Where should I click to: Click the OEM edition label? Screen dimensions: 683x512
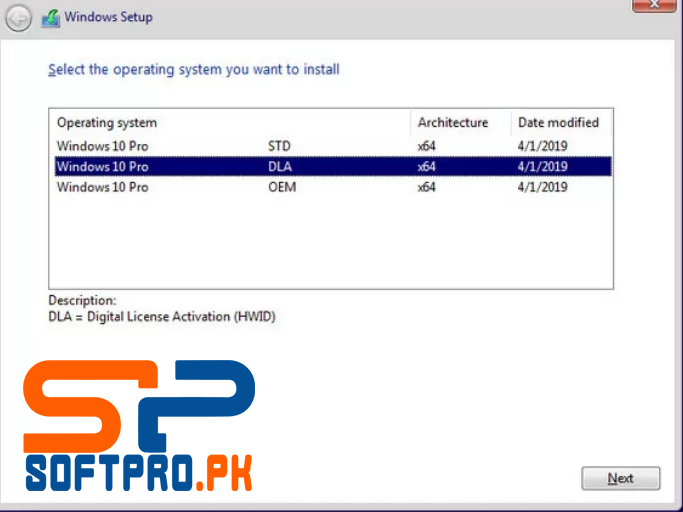click(x=282, y=187)
